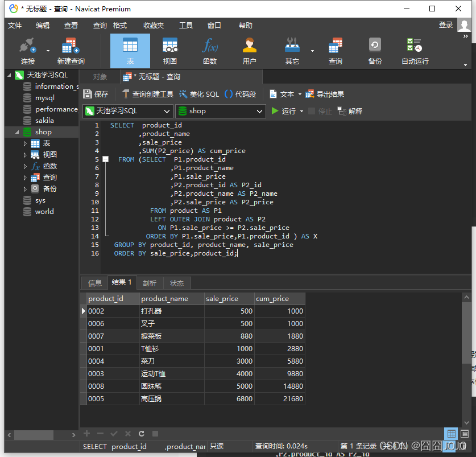Open the 其它 other tools icon
The image size is (476, 457).
292,51
